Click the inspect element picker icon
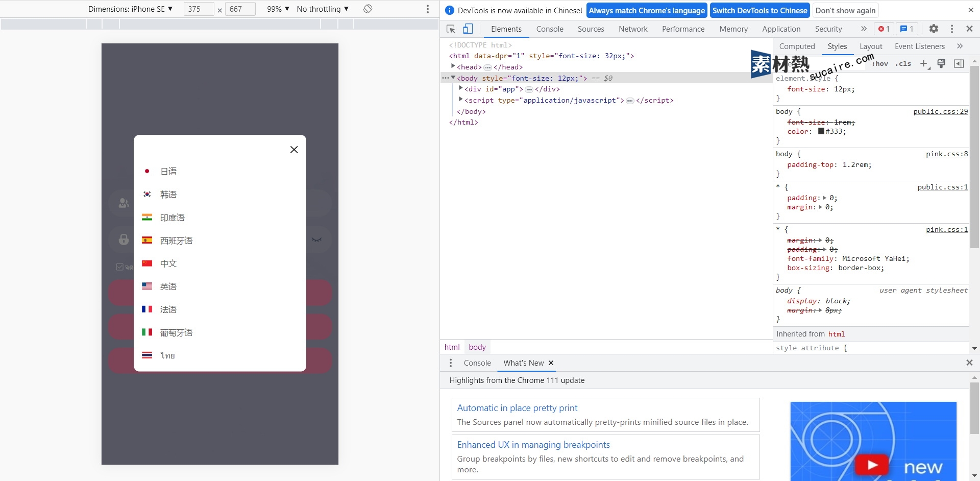Screen dimensions: 980x481 point(451,29)
